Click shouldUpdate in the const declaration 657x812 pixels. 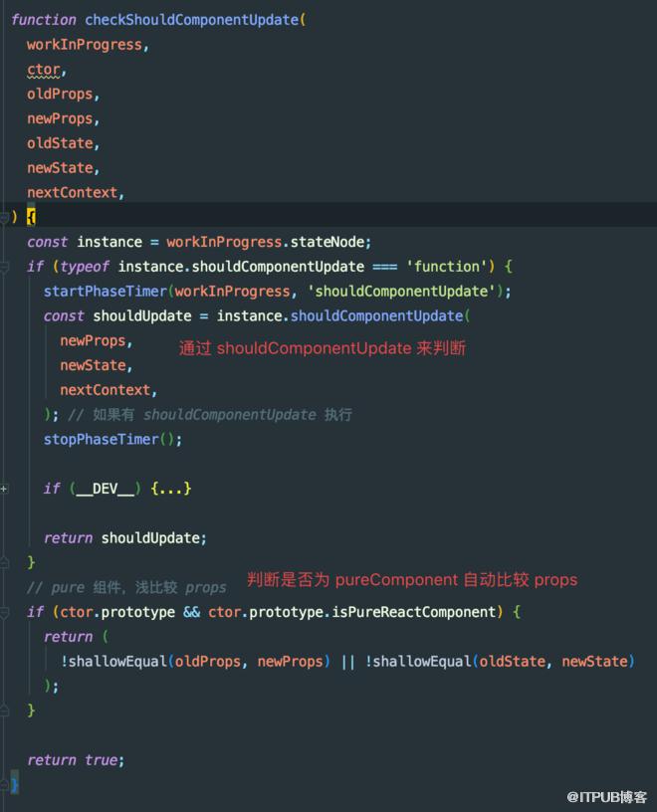click(142, 315)
